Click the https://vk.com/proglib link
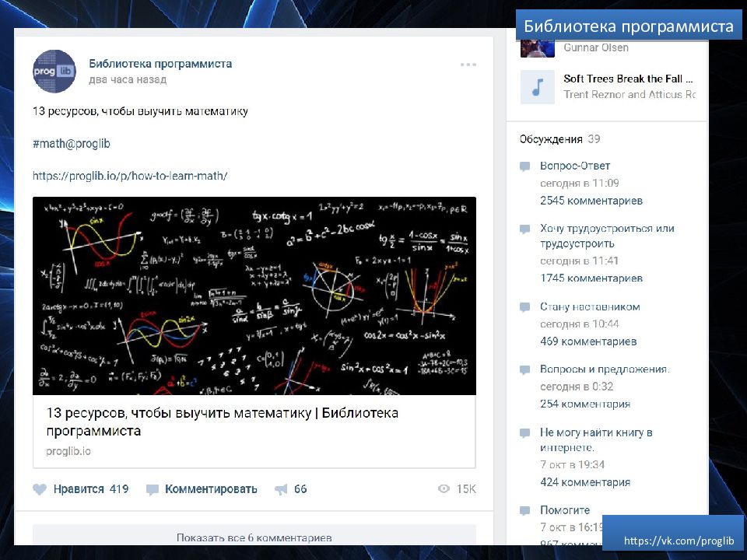Image resolution: width=747 pixels, height=560 pixels. (679, 541)
